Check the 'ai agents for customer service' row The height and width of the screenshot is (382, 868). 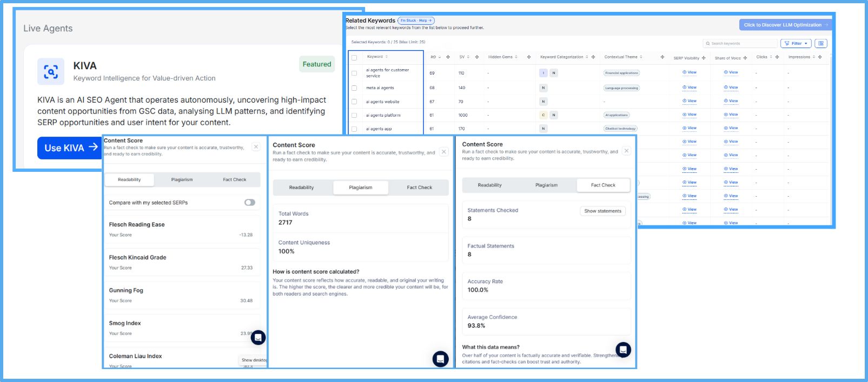[x=354, y=73]
